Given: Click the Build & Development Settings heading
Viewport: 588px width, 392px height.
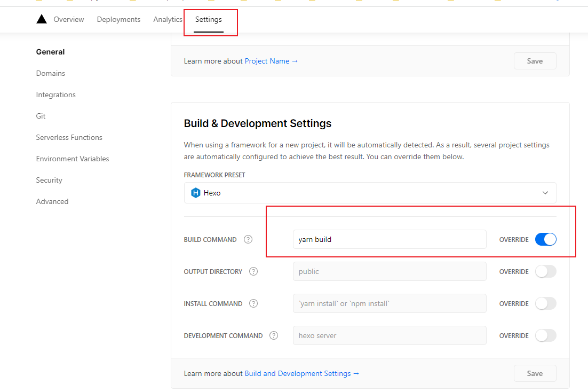Looking at the screenshot, I should click(258, 123).
